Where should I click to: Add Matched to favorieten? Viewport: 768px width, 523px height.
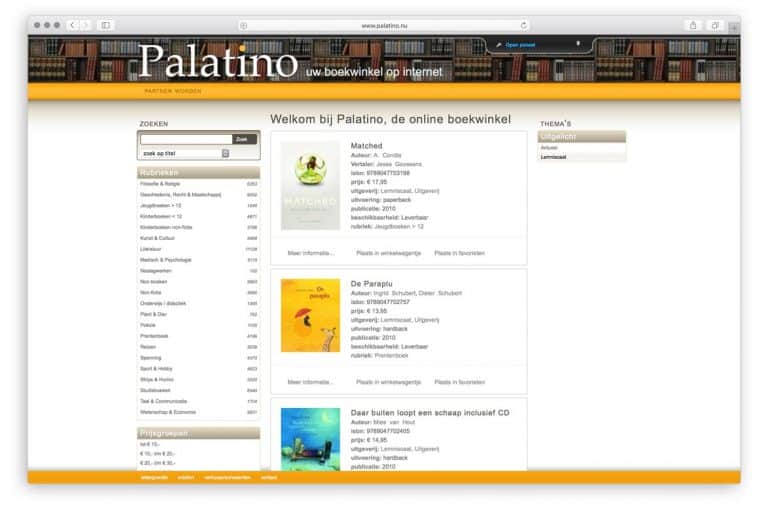click(x=459, y=253)
